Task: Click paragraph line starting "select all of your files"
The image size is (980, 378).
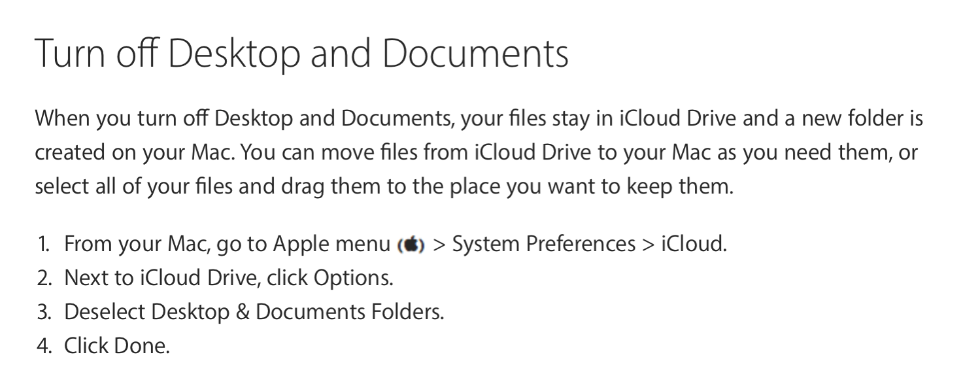Action: (384, 187)
